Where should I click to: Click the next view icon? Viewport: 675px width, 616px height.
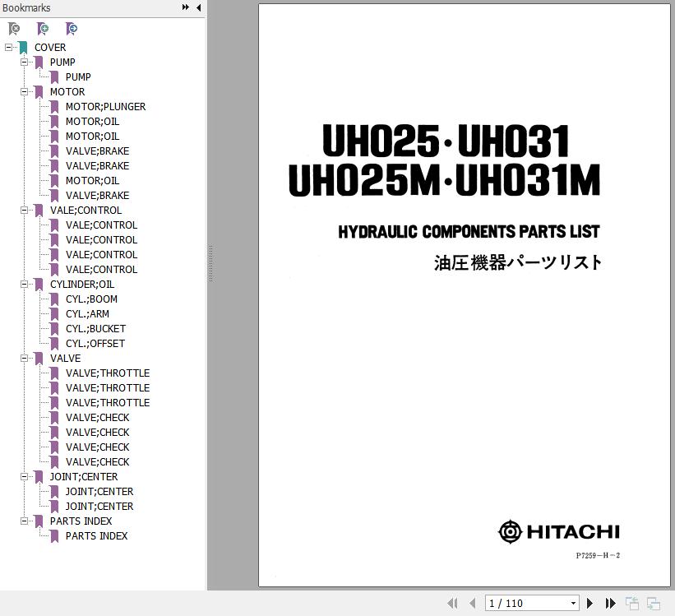(654, 604)
